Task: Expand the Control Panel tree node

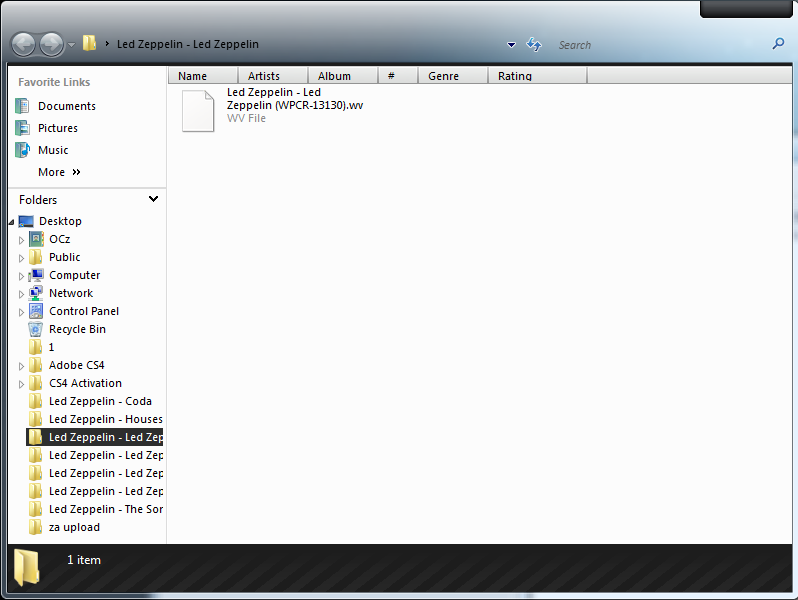Action: 21,312
